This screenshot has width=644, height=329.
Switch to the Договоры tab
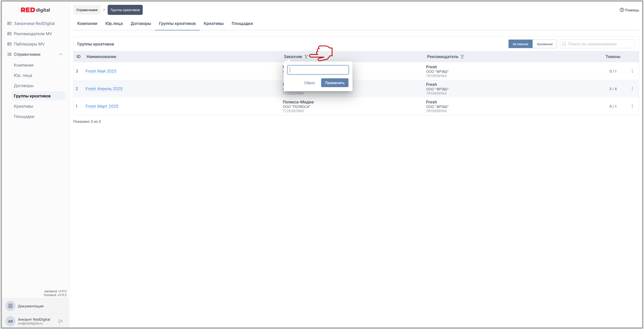coord(141,23)
